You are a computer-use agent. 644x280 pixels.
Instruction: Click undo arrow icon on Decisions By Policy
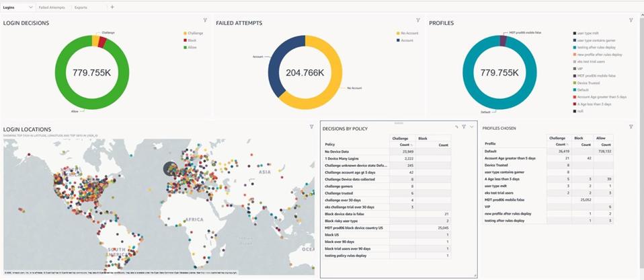tap(456, 127)
